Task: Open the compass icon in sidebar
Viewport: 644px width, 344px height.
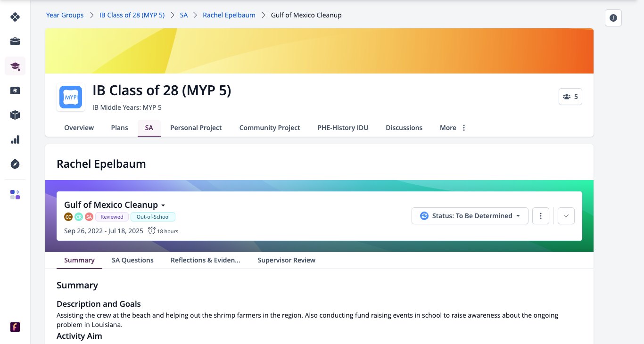Action: pyautogui.click(x=15, y=164)
